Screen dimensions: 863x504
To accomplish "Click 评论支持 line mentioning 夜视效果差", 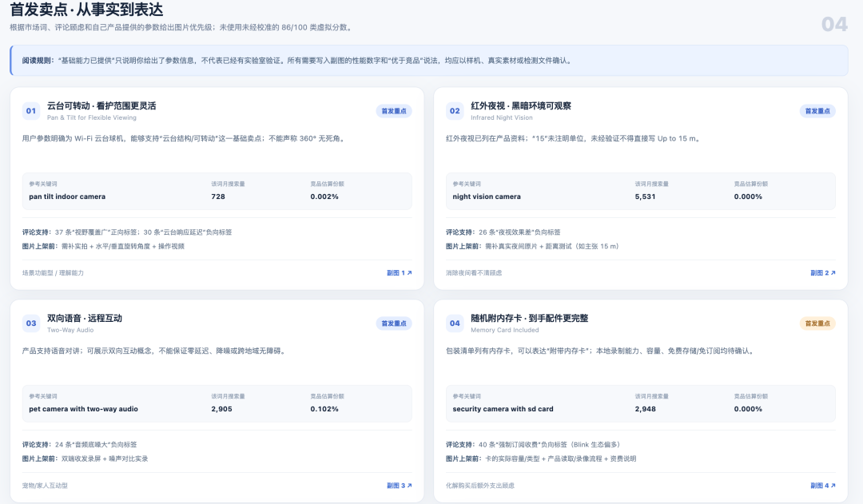I will click(x=503, y=232).
